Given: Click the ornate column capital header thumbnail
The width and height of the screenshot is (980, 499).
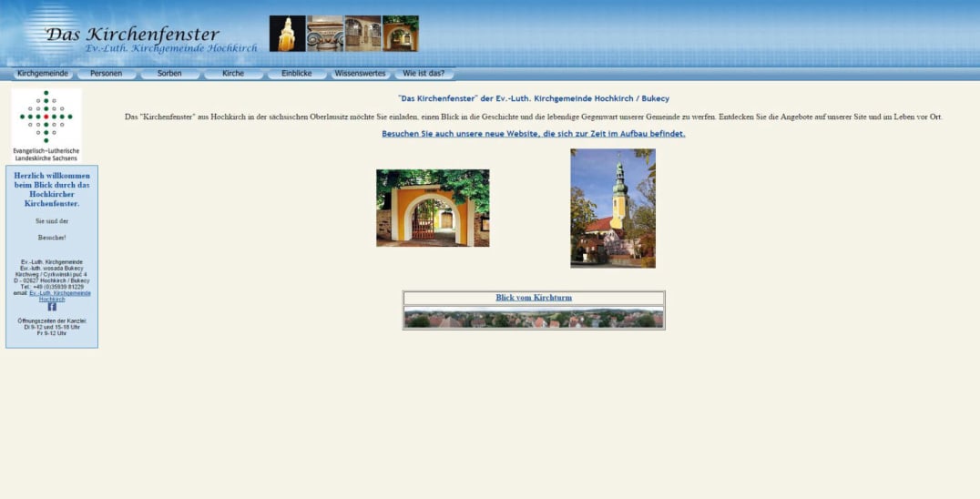Looking at the screenshot, I should pos(325,33).
